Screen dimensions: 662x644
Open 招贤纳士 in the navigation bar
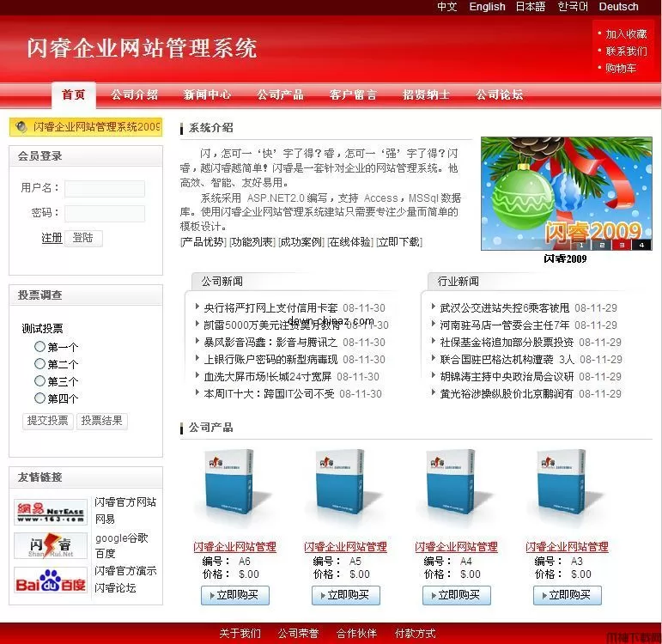426,94
